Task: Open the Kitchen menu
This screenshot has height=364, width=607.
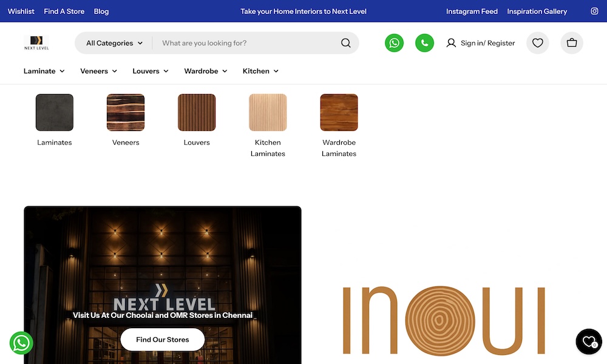Action: pyautogui.click(x=260, y=71)
